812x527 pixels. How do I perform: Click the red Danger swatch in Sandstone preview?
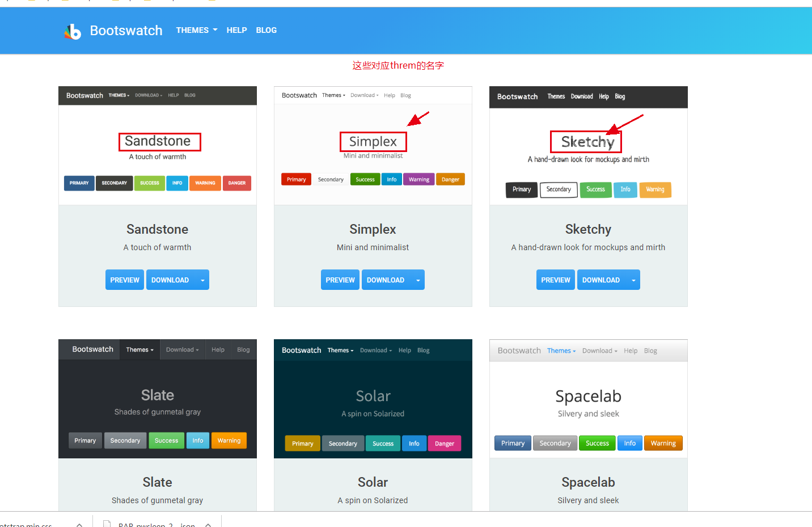coord(236,183)
